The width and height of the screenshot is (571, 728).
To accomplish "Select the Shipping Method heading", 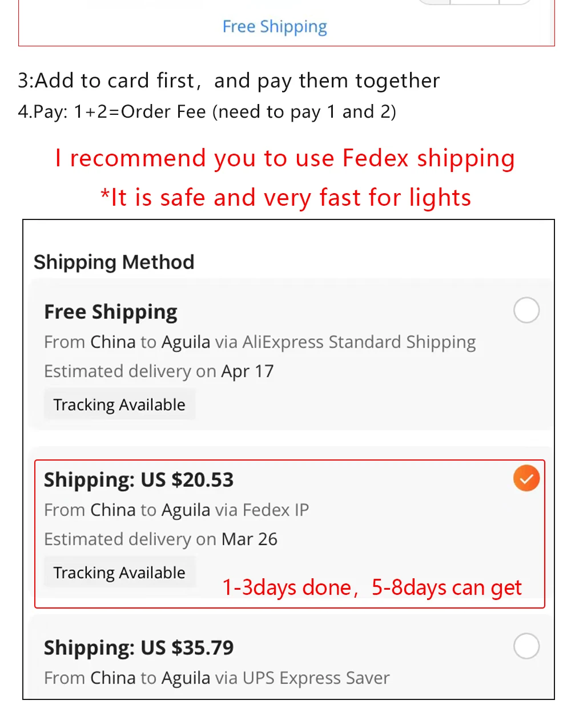I will [114, 262].
